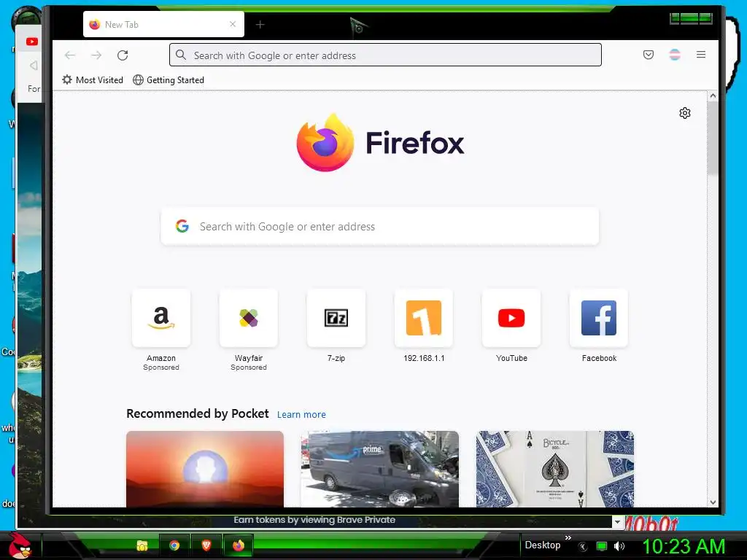Open the Amazon Prime van Pocket story
The width and height of the screenshot is (747, 560).
379,469
